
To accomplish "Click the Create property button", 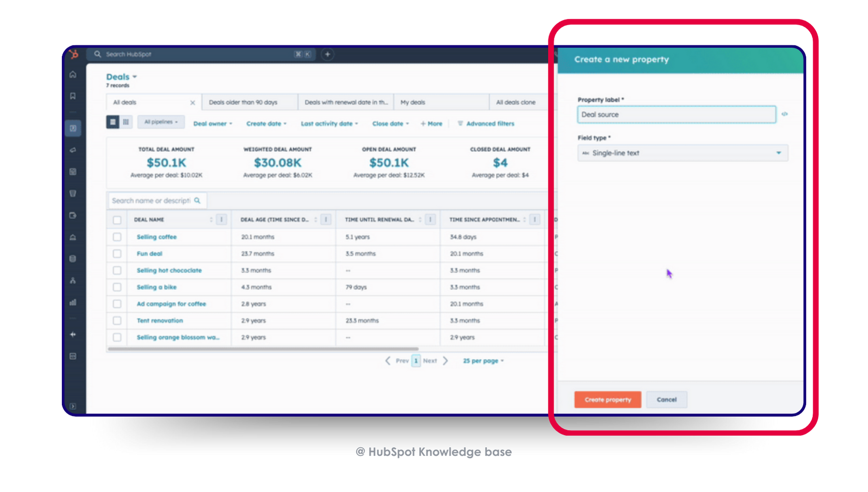I will point(608,400).
